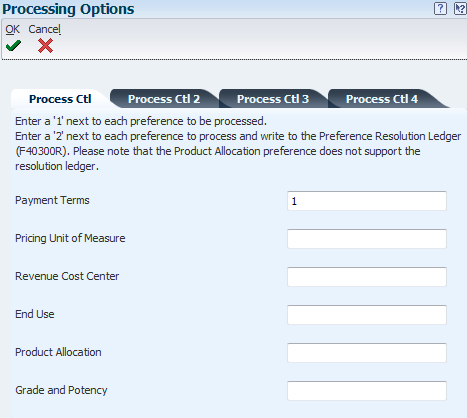Switch to the Process Ctl 2 tab
The image size is (467, 418).
tap(164, 99)
